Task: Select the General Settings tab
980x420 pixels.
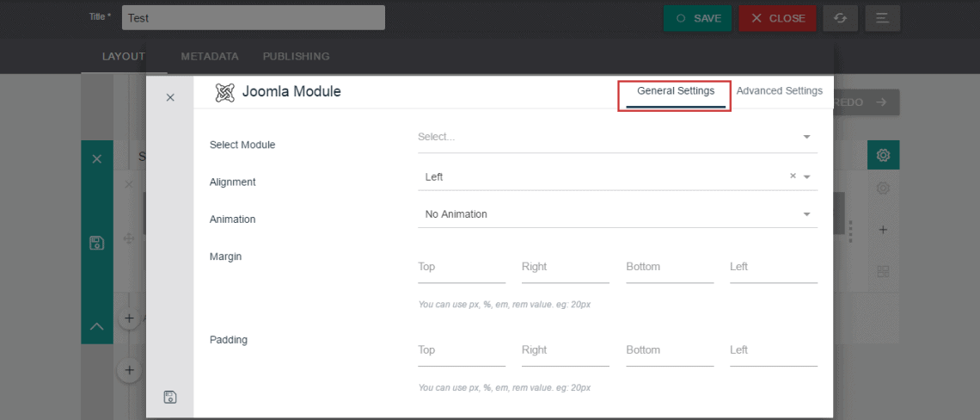Action: click(x=675, y=91)
